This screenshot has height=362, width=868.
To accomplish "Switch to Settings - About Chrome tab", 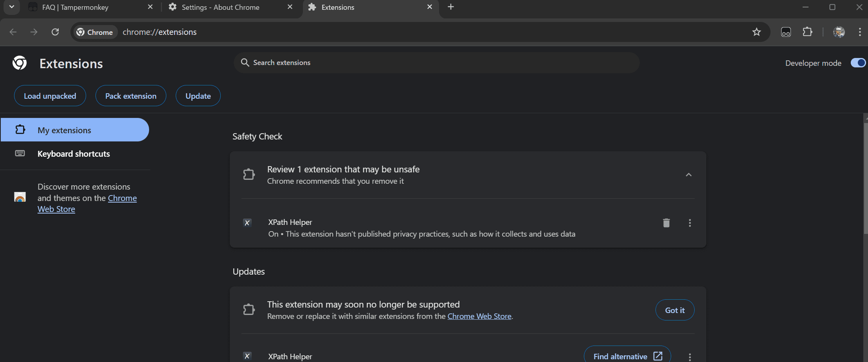I will (x=220, y=7).
